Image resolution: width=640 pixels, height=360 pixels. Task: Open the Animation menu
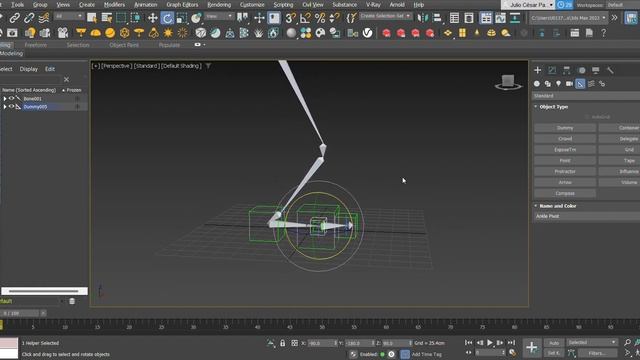pyautogui.click(x=146, y=4)
